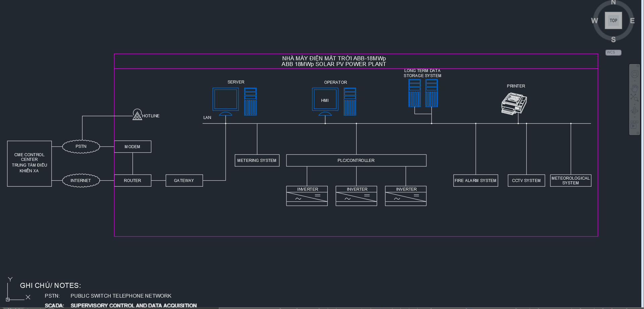Click the HOTLINE label text
Viewport: 644px width, 309px height.
tap(151, 116)
